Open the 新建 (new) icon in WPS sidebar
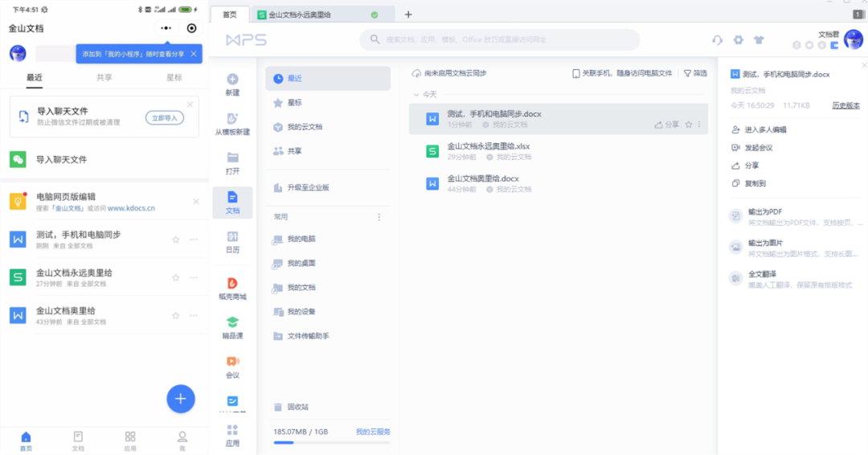Image resolution: width=868 pixels, height=455 pixels. click(232, 84)
